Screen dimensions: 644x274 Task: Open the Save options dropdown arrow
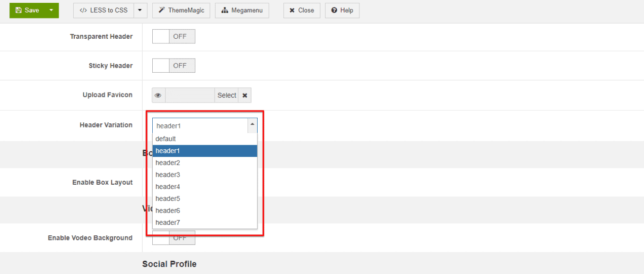click(51, 10)
